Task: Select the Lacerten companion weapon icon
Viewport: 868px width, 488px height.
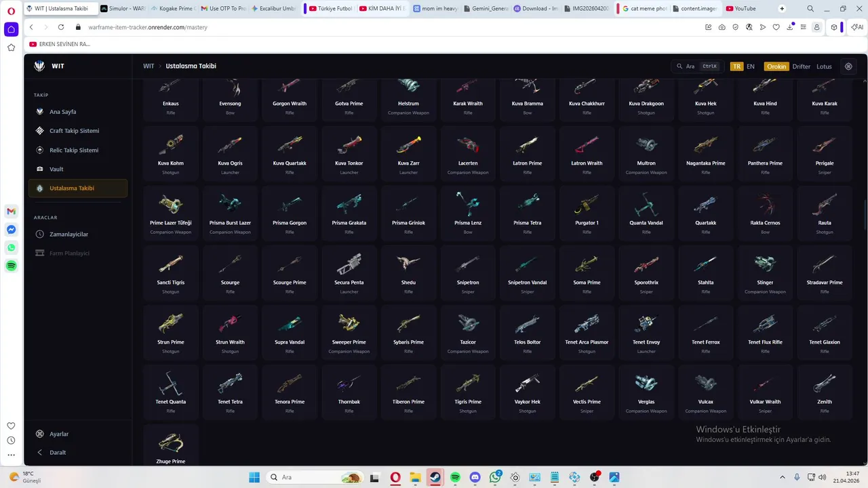Action: point(468,144)
